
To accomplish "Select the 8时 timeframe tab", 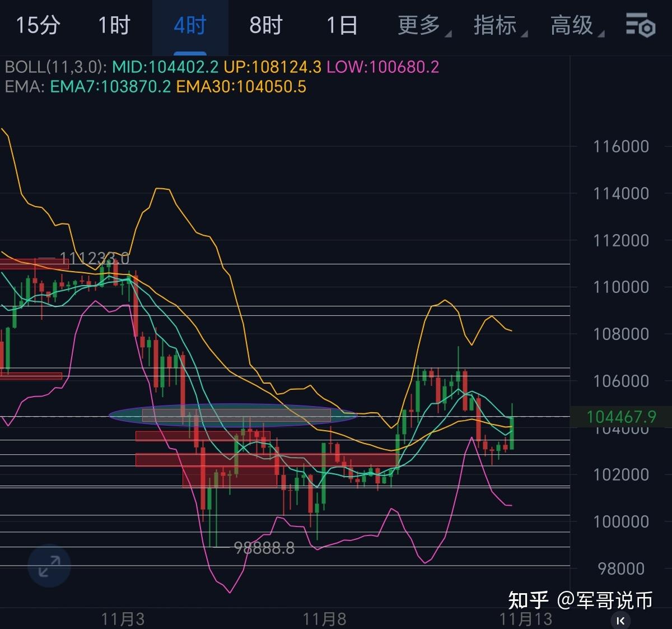I will point(266,25).
